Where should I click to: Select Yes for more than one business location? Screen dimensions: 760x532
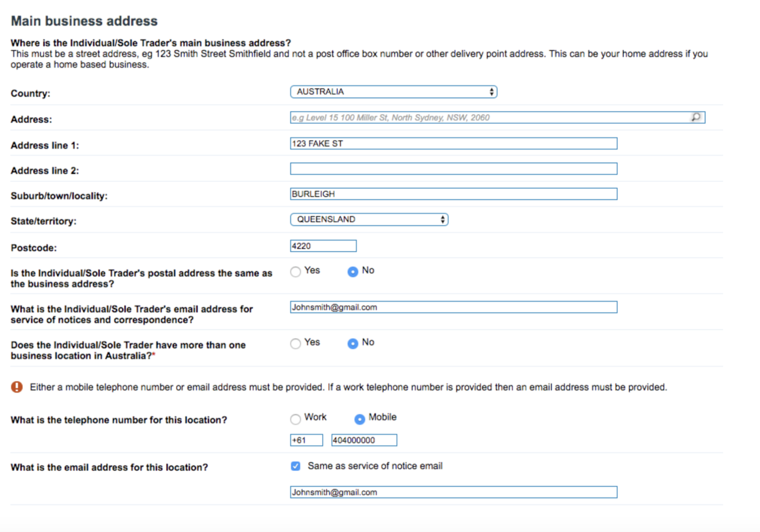pos(295,343)
